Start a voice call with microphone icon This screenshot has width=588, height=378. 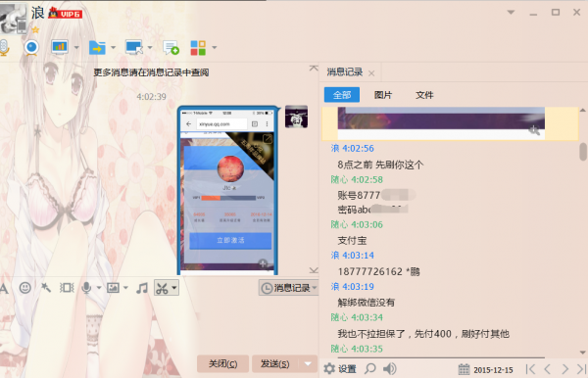(4, 48)
